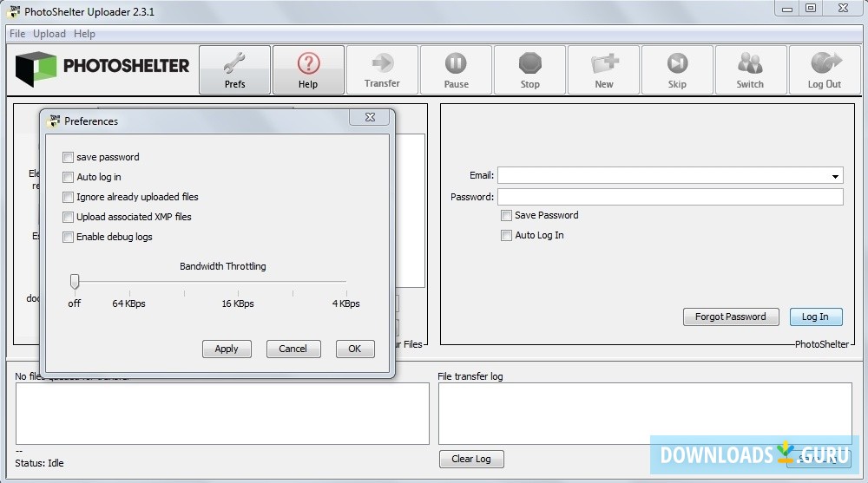868x483 pixels.
Task: Click the Status: Idle text
Action: pos(39,463)
